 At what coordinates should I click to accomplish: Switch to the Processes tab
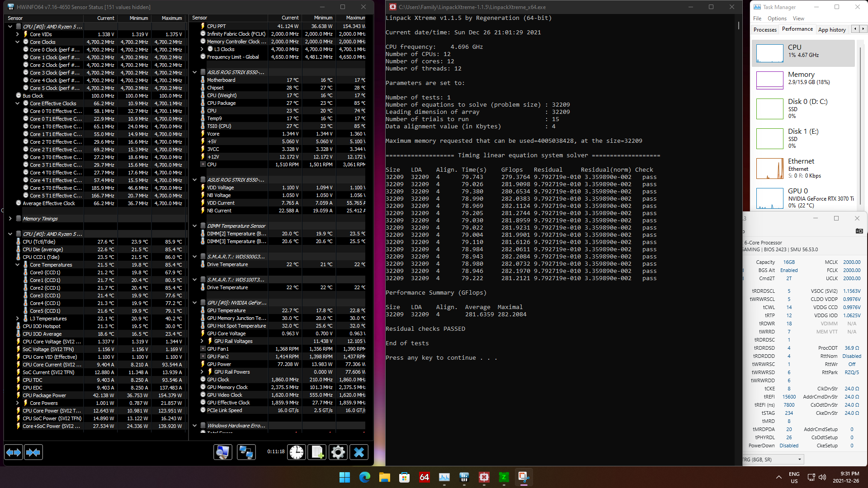765,30
